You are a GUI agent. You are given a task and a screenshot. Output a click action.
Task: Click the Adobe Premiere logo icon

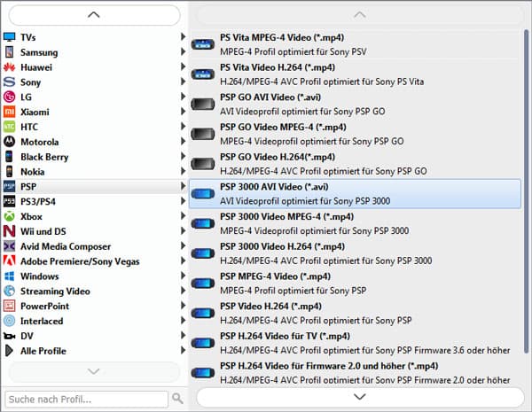(x=9, y=260)
